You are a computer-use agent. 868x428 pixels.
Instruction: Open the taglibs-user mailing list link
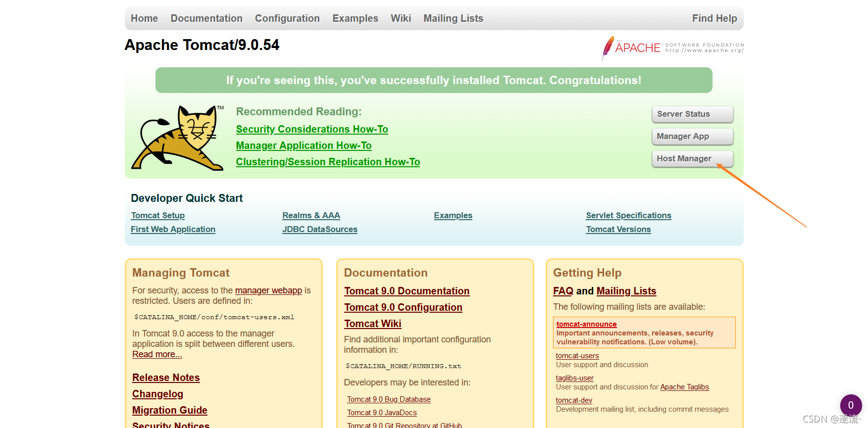tap(574, 378)
